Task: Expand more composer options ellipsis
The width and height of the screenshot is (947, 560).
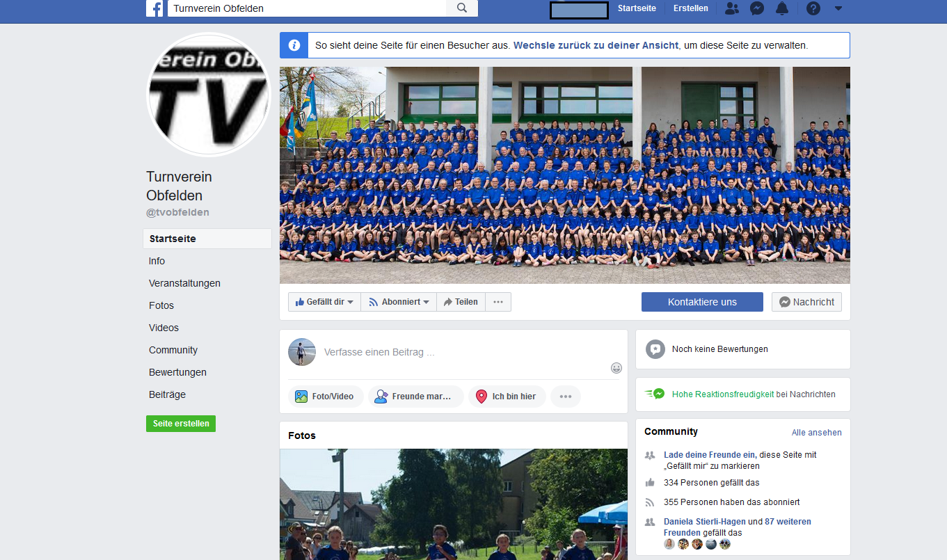Action: click(566, 397)
